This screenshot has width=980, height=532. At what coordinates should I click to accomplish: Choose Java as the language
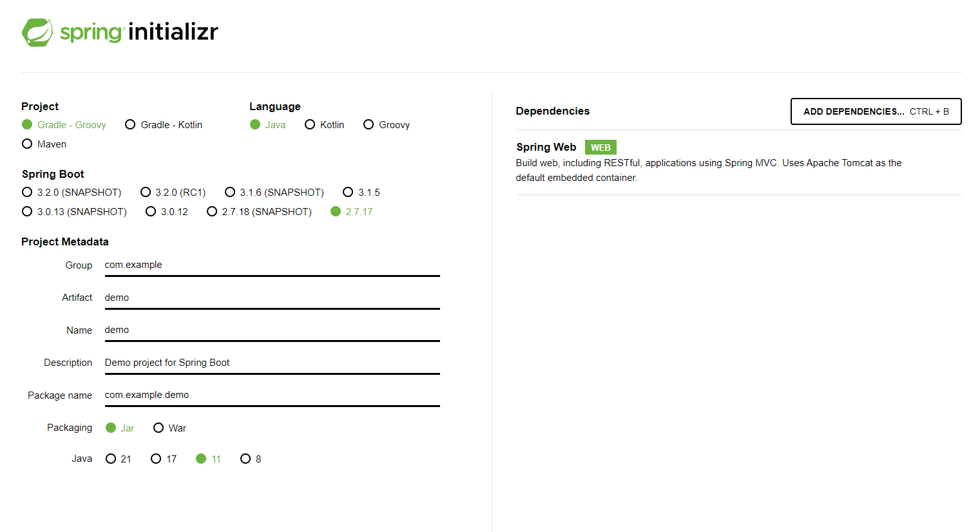click(267, 125)
